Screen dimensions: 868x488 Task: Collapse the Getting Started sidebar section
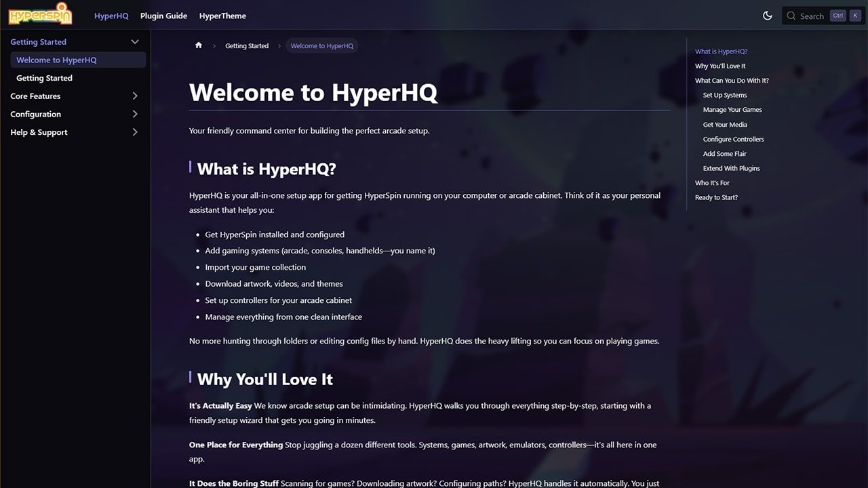(x=134, y=42)
